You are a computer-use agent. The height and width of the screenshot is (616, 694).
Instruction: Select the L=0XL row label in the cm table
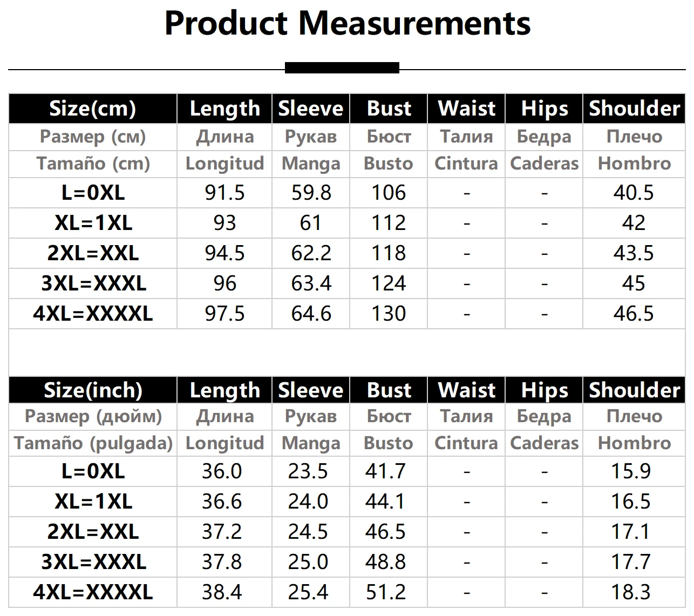(x=93, y=193)
